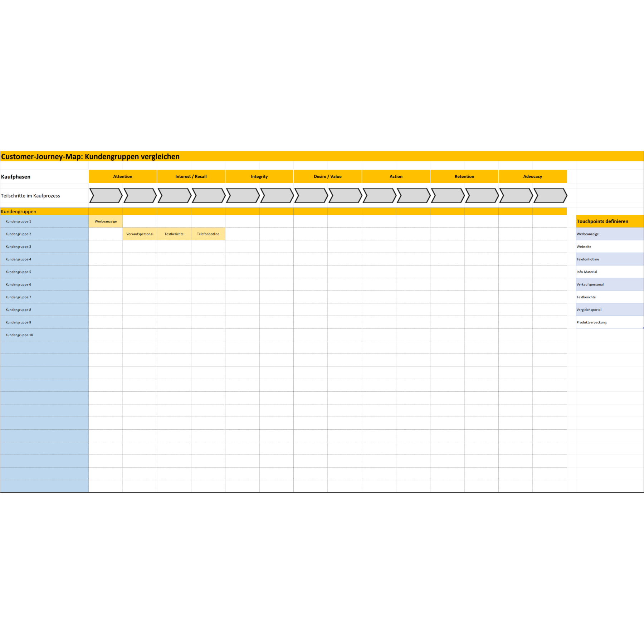644x644 pixels.
Task: Select the Advocacy phase header cell
Action: [532, 176]
